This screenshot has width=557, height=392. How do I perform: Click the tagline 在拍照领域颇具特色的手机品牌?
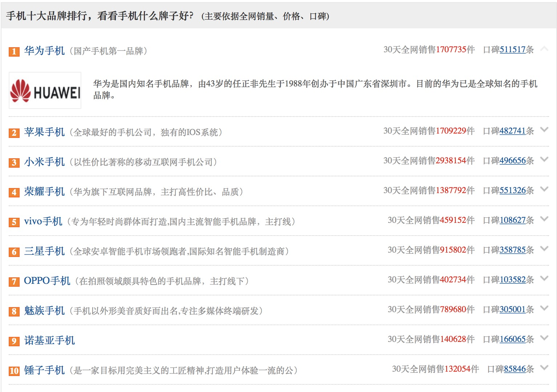(x=140, y=281)
